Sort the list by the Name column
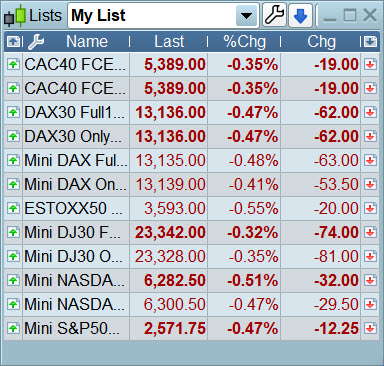The height and width of the screenshot is (366, 384). (x=87, y=42)
